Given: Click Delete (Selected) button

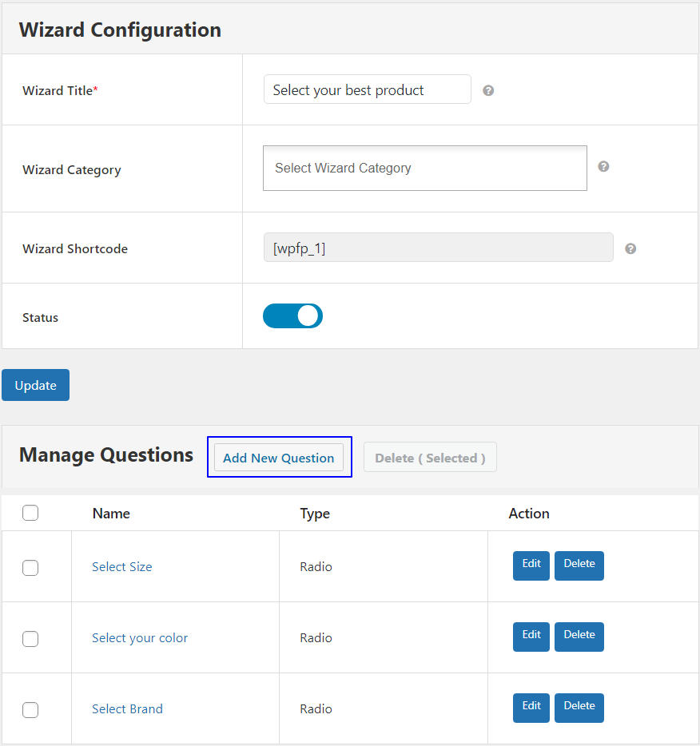Looking at the screenshot, I should tap(430, 458).
